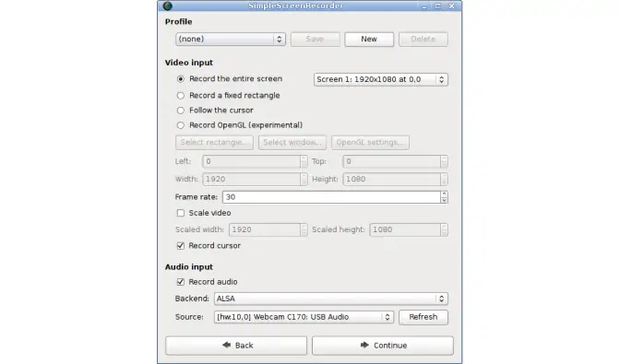Image resolution: width=620 pixels, height=364 pixels.
Task: Click the Height field showing 1080
Action: (392, 180)
